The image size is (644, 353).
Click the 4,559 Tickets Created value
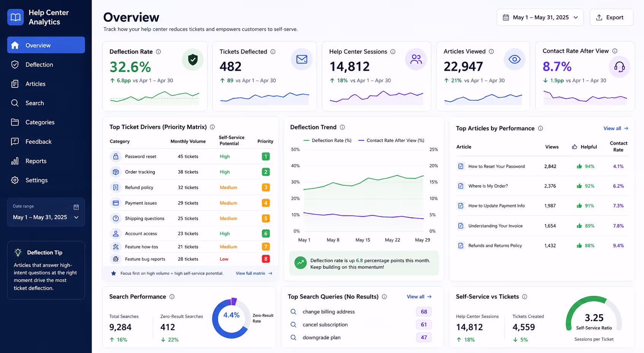524,327
